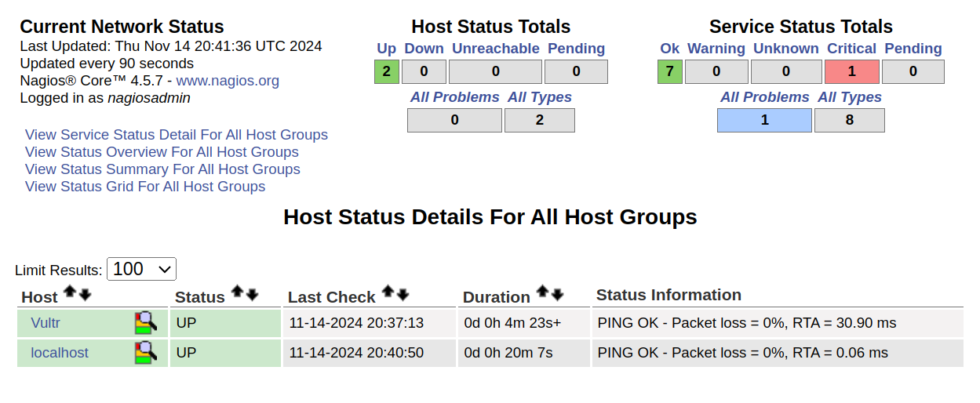The image size is (980, 403).
Task: View Status Grid For All Host Groups
Action: tap(145, 187)
